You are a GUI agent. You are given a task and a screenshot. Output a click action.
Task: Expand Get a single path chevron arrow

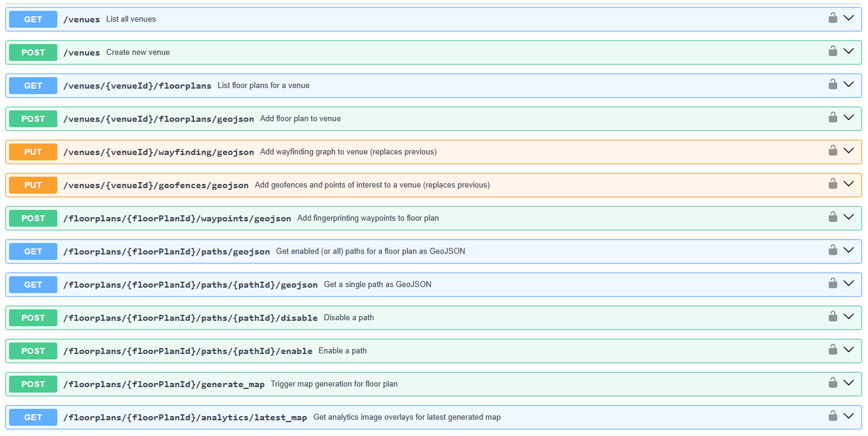pos(849,283)
